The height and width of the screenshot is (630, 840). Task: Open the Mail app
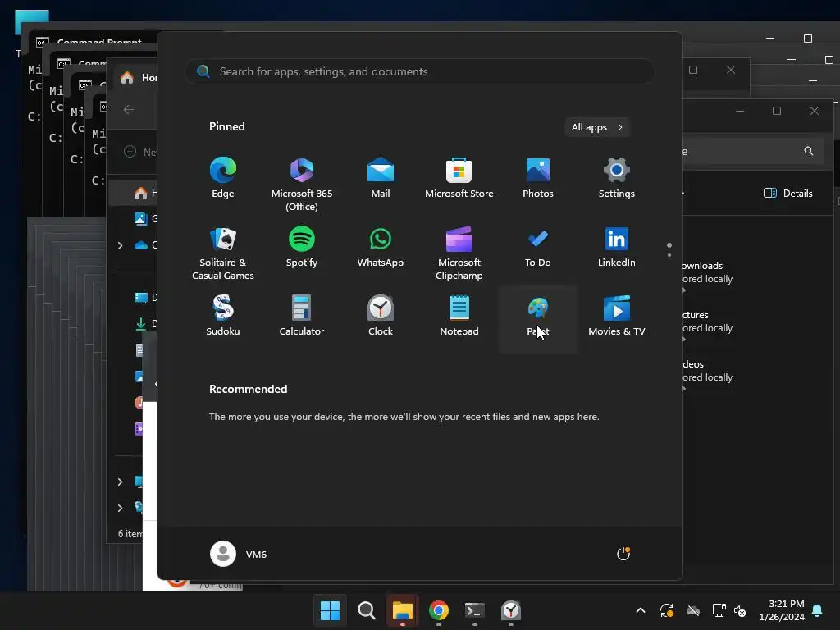(x=381, y=178)
